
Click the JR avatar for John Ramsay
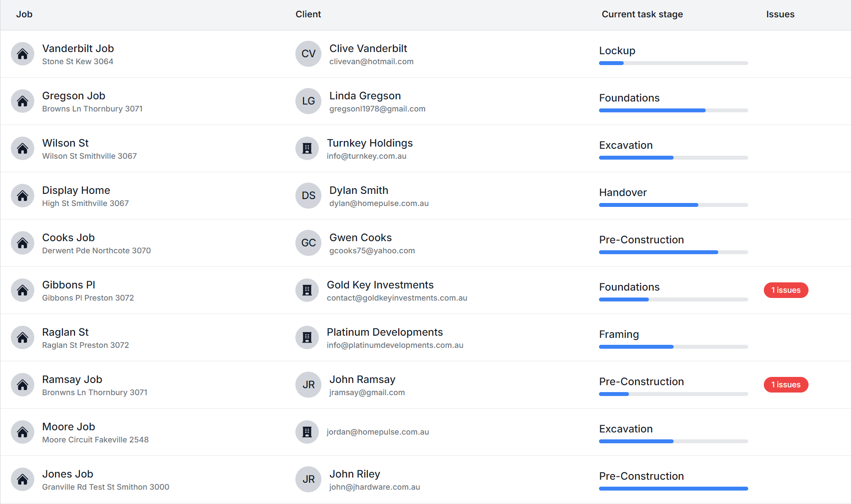coord(308,385)
